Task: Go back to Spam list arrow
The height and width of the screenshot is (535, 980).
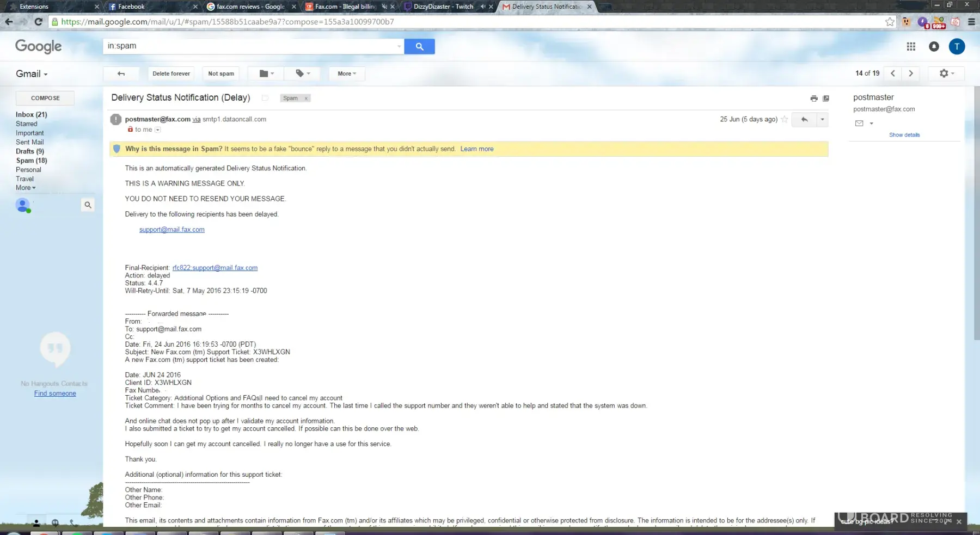Action: pyautogui.click(x=121, y=73)
